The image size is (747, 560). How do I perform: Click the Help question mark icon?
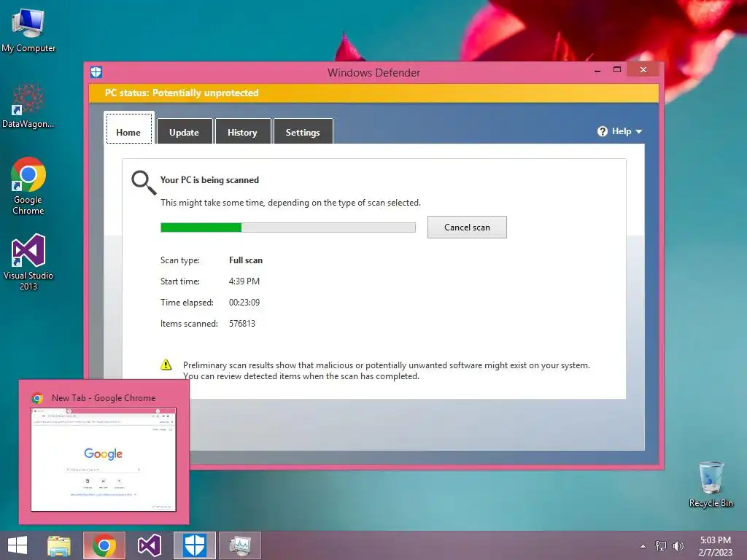tap(603, 131)
